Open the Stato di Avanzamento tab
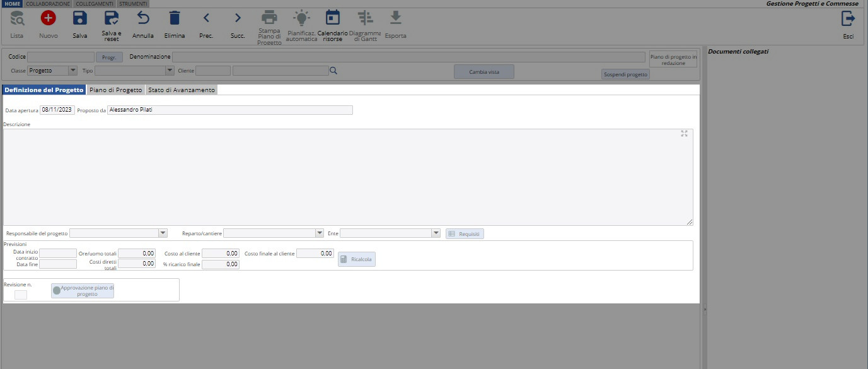 (x=182, y=90)
